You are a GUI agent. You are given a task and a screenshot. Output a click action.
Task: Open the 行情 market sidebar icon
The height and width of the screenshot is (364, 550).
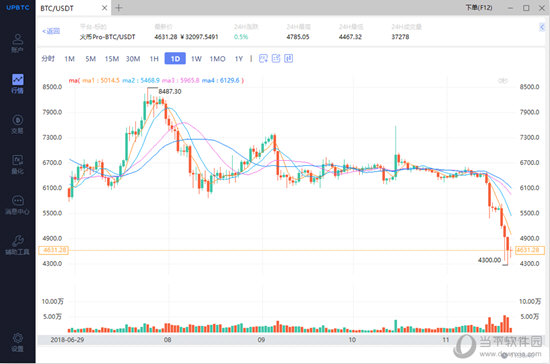tap(18, 83)
